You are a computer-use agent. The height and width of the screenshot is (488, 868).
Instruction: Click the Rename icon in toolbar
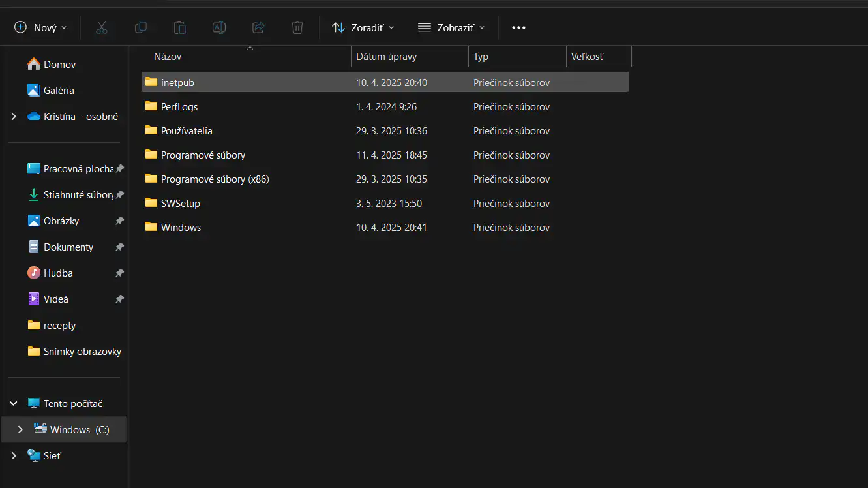pos(219,27)
